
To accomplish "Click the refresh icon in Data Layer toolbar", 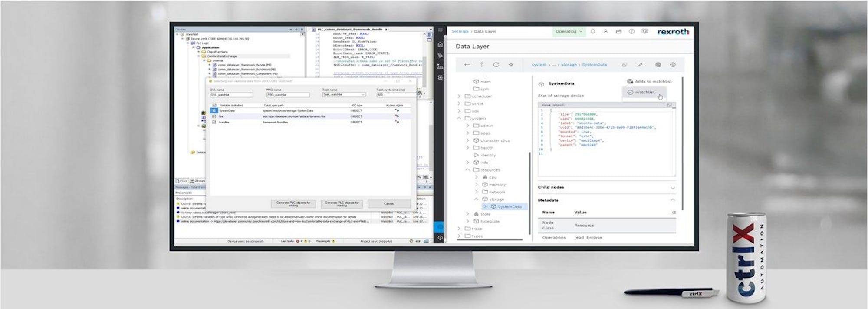I will click(496, 65).
